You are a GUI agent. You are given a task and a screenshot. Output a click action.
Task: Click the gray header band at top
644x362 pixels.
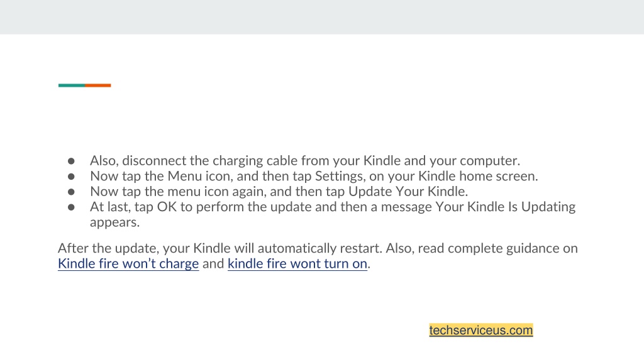tap(322, 17)
